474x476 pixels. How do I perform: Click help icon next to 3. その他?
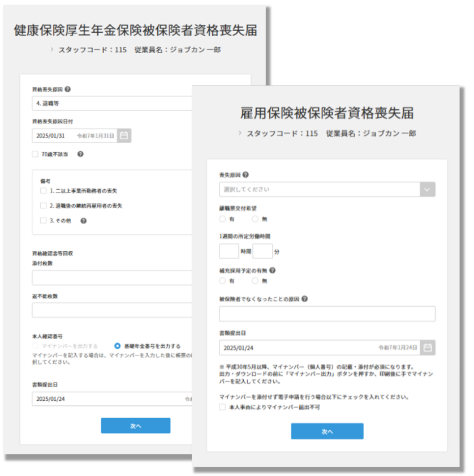pos(83,221)
